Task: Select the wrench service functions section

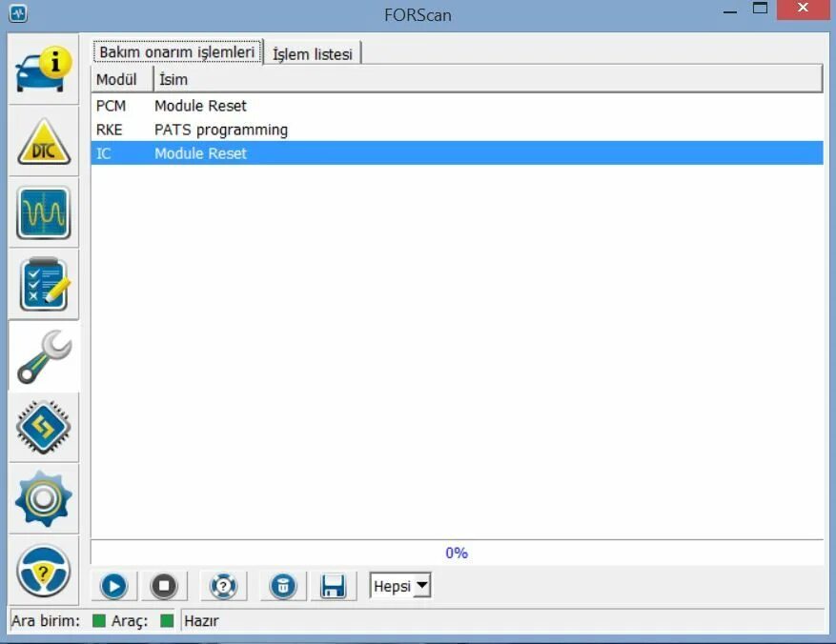Action: 44,356
